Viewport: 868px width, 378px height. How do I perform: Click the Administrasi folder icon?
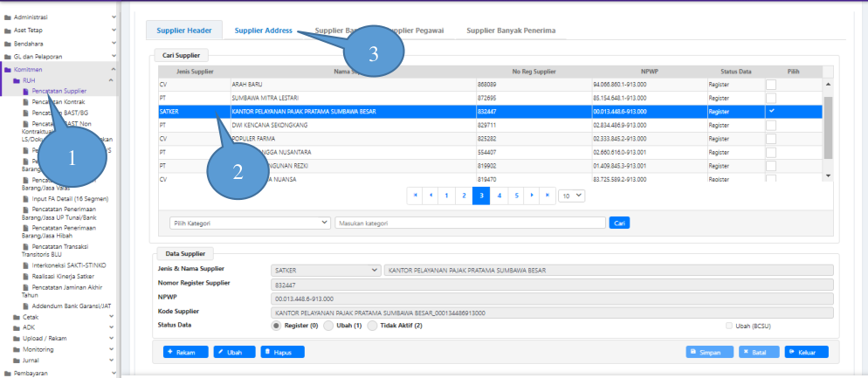(8, 17)
